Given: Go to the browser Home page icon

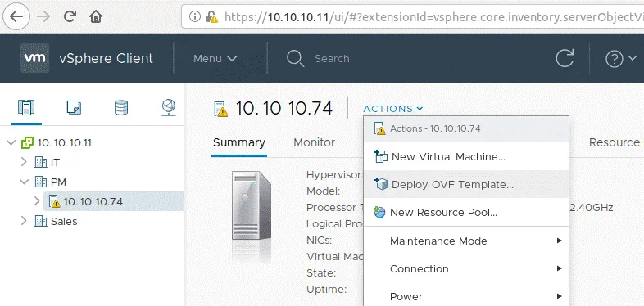Looking at the screenshot, I should (96, 16).
